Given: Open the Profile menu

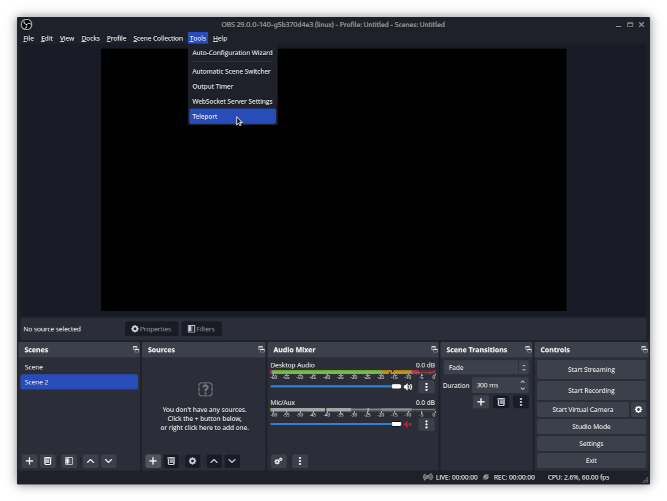Looking at the screenshot, I should pyautogui.click(x=116, y=38).
